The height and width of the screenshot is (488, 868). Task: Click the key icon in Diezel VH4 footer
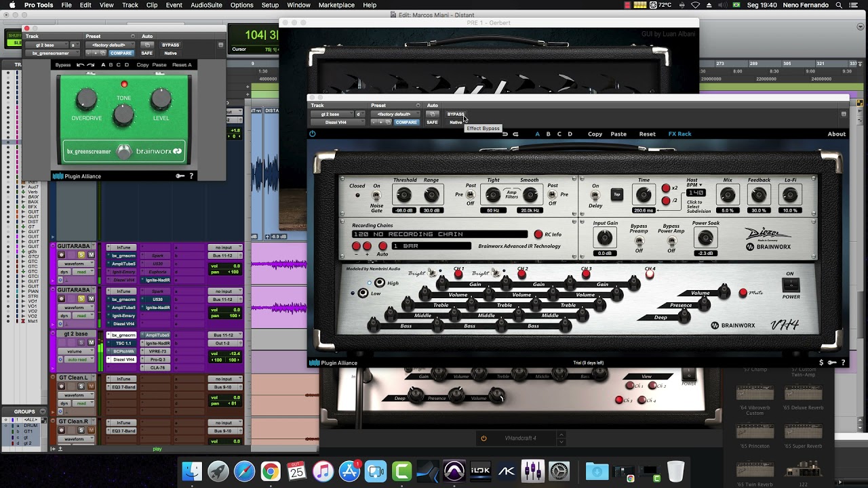(x=832, y=363)
